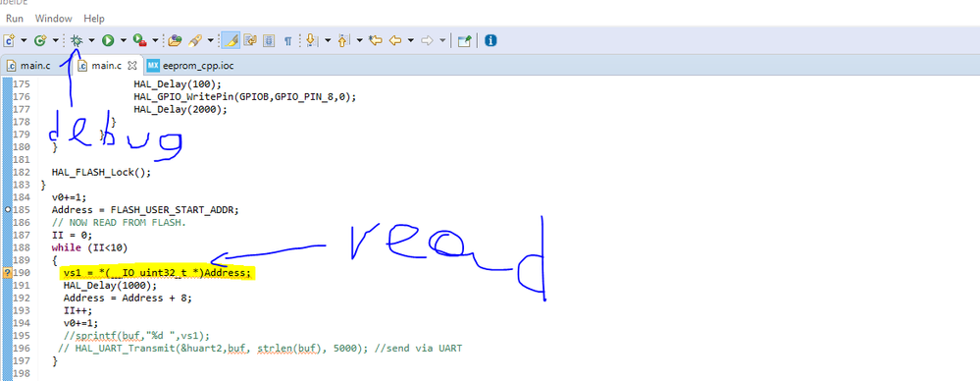Switch to the eeprom_cpp.ioc tab
Image resolution: width=980 pixels, height=381 pixels.
pyautogui.click(x=190, y=65)
